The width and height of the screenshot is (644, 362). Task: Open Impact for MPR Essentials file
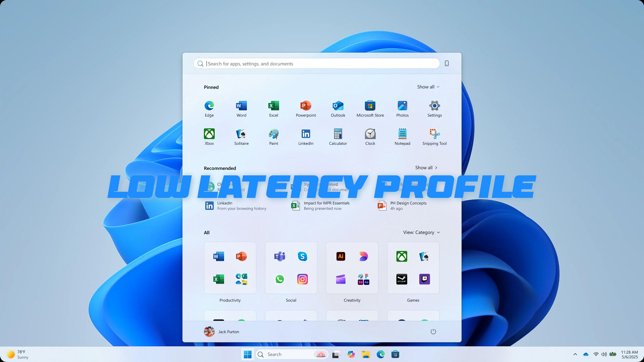point(320,206)
